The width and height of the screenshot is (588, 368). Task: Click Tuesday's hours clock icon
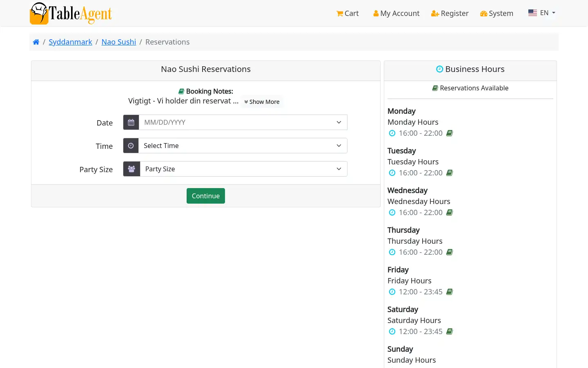point(392,173)
